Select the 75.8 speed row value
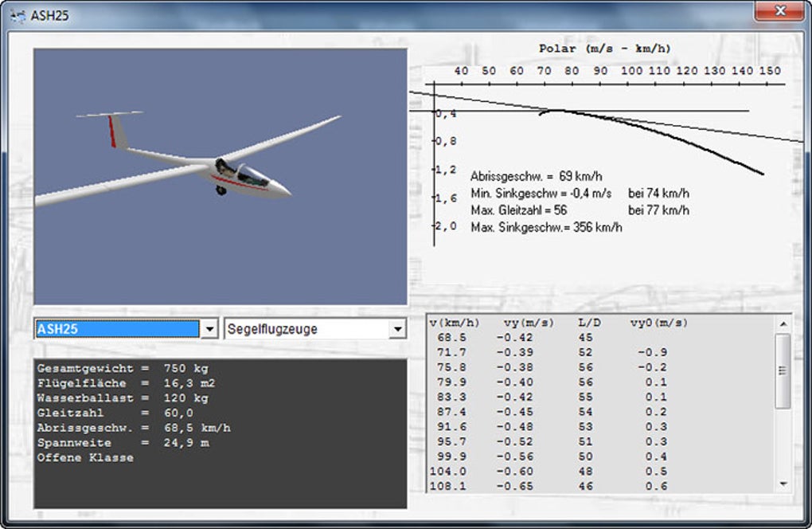 coord(451,367)
